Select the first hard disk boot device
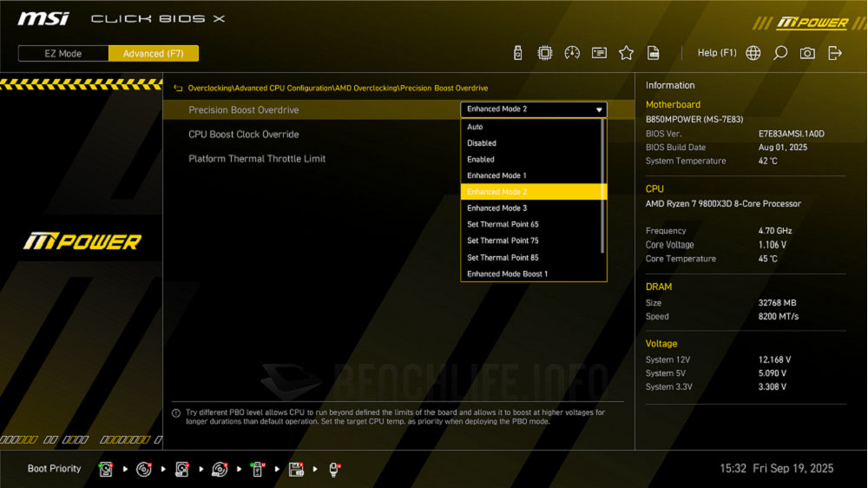The width and height of the screenshot is (868, 488). click(106, 469)
